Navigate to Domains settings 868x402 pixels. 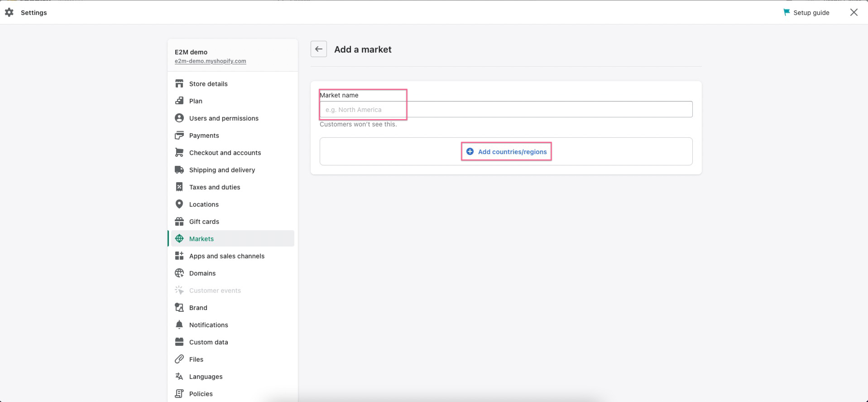202,273
